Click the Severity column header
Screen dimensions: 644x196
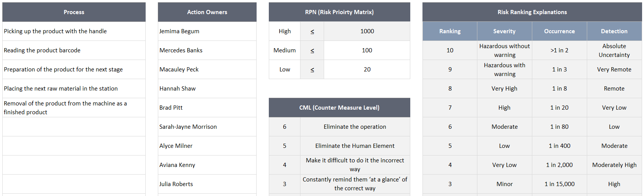click(504, 31)
